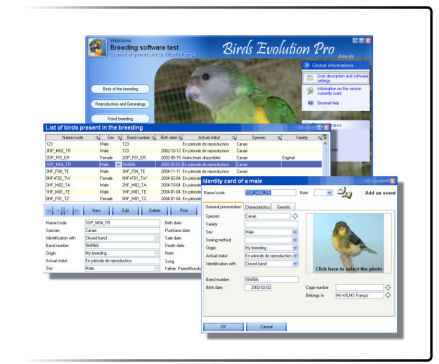Screen dimensions: 439x364
Task: Select the Female row 3DP_F01_ER
Action: point(183,158)
